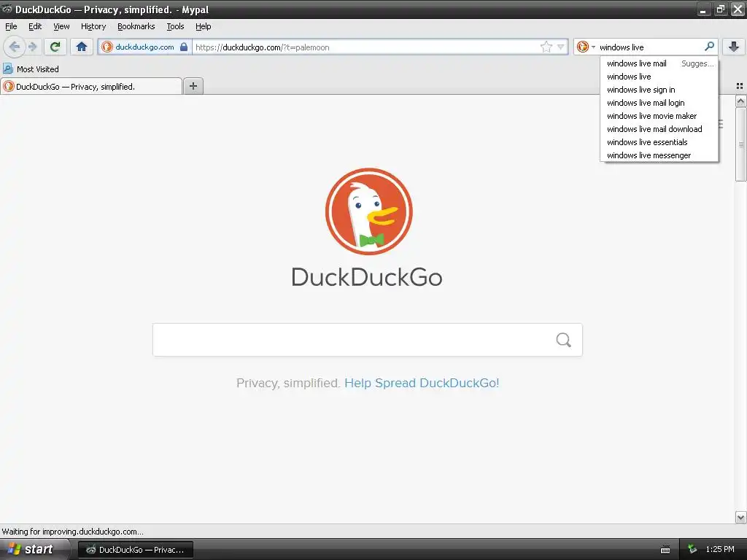Choose suggestion 'windows live mail'
The width and height of the screenshot is (747, 560).
[x=659, y=63]
